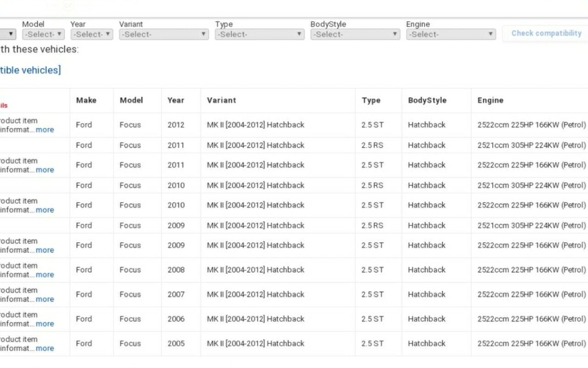The image size is (588, 368).
Task: Click the BodyStyle column header in table
Action: [x=427, y=100]
